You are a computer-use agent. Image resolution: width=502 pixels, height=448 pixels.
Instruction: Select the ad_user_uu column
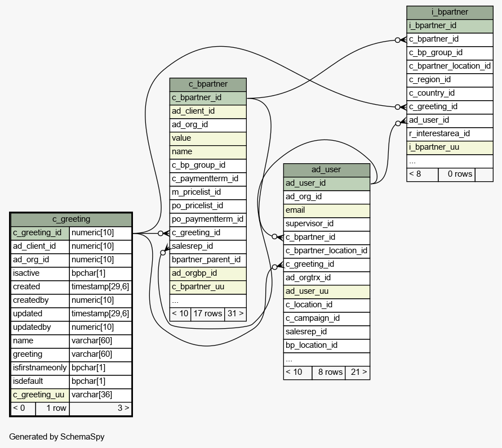tap(327, 292)
